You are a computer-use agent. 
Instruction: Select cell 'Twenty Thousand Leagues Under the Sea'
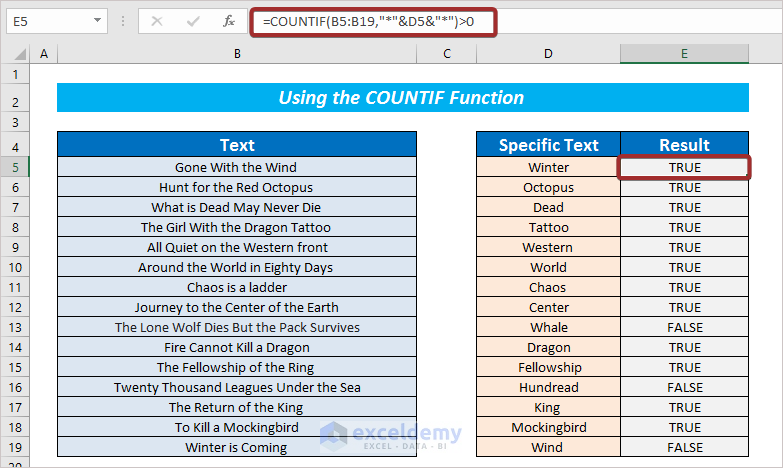(x=237, y=387)
